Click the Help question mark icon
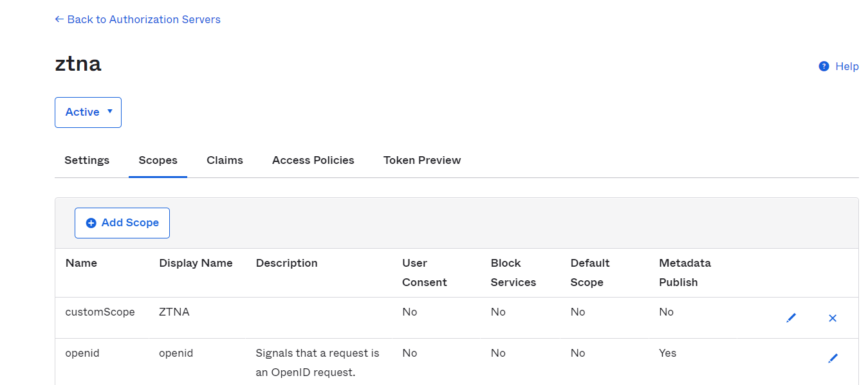868x385 pixels. pyautogui.click(x=824, y=66)
